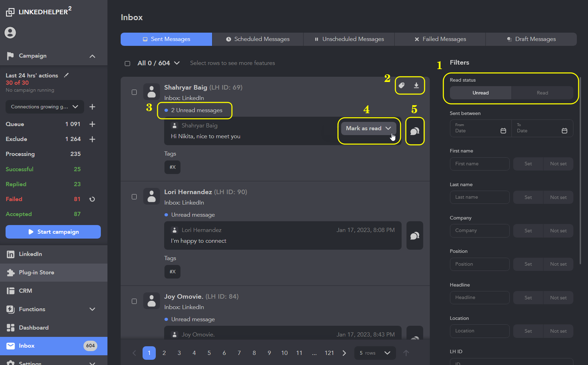The image size is (588, 365).
Task: Open CRM section in sidebar
Action: tap(54, 291)
